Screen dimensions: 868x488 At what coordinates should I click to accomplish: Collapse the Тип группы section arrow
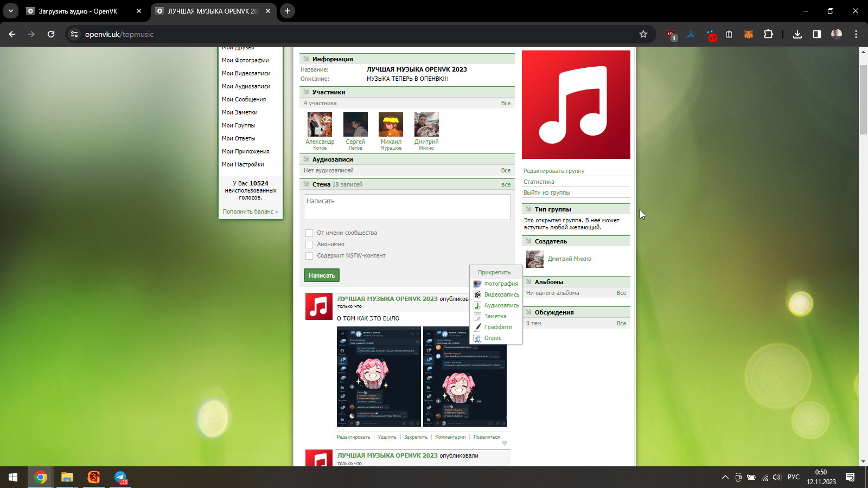(x=528, y=209)
